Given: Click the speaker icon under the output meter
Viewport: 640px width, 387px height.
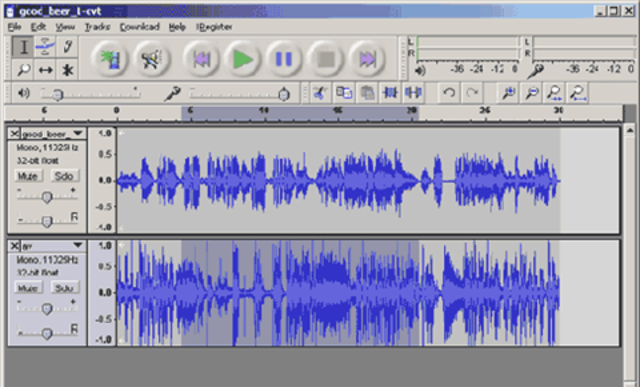Looking at the screenshot, I should pos(420,71).
